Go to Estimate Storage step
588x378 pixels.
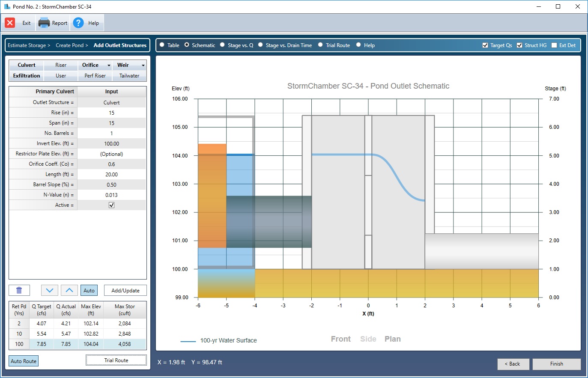pos(29,45)
